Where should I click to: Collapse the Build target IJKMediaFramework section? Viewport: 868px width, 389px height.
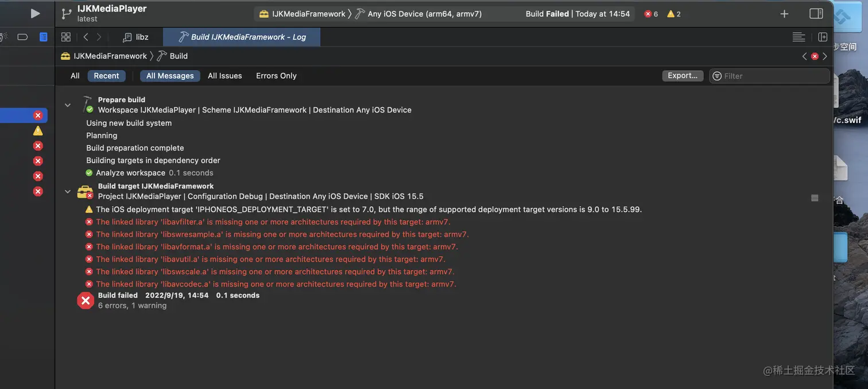(x=68, y=191)
